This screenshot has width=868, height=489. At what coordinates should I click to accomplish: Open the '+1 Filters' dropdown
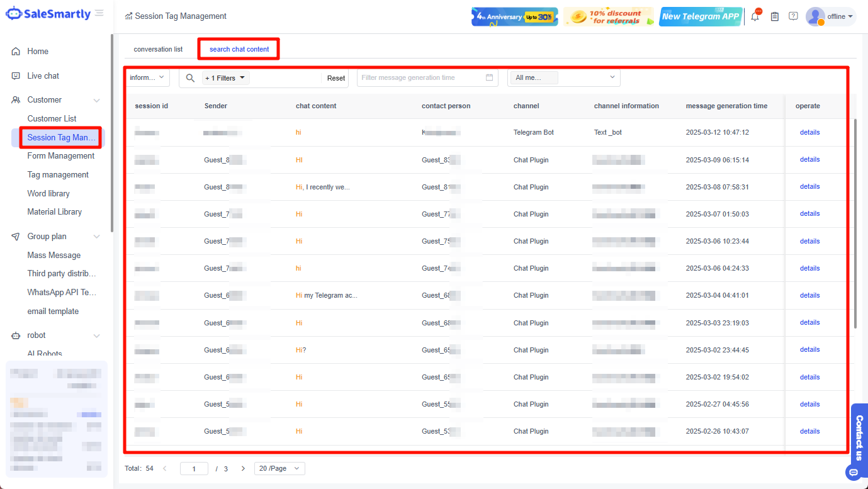(225, 77)
